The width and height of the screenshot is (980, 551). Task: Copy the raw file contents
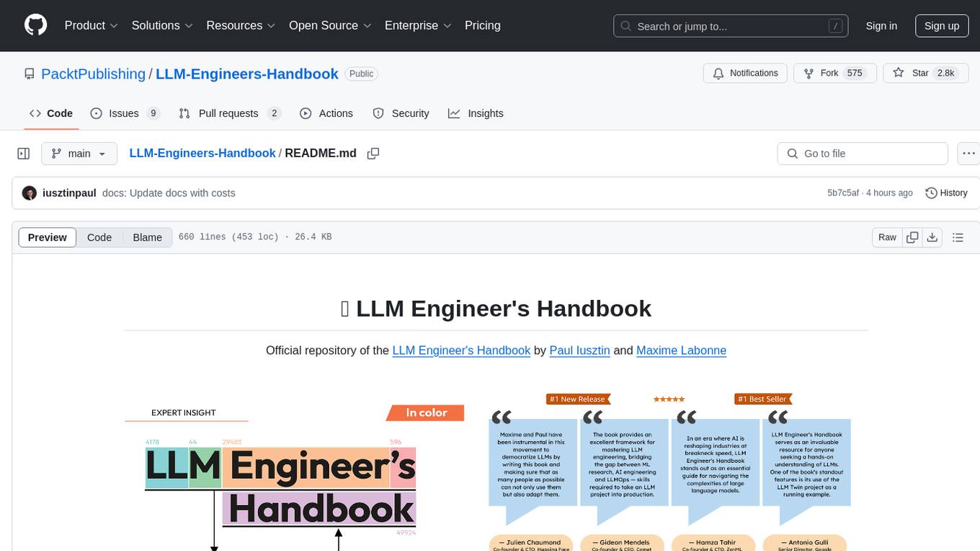pos(913,237)
